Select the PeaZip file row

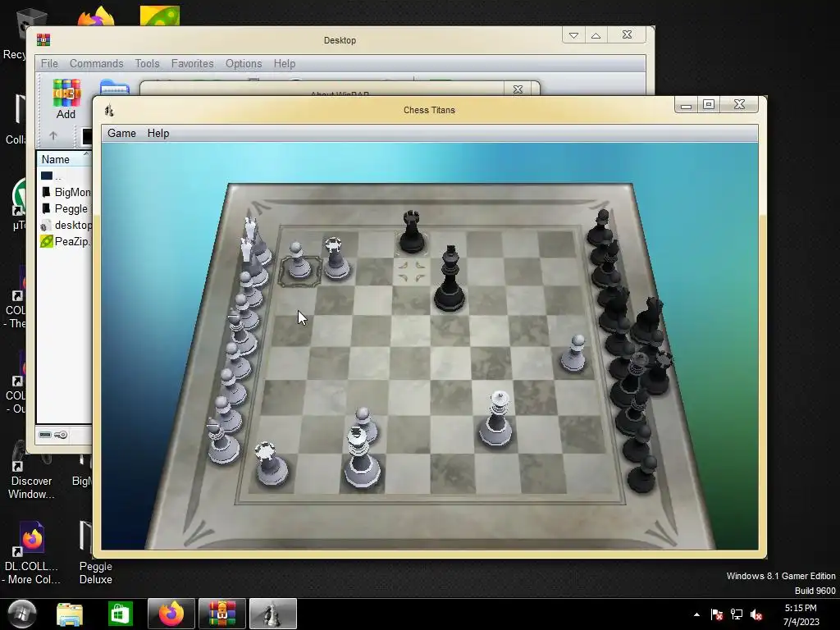tap(65, 241)
